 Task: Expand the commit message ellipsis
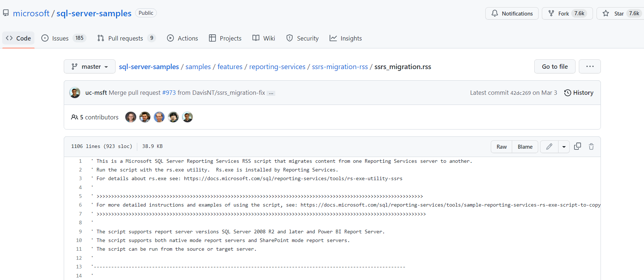271,93
